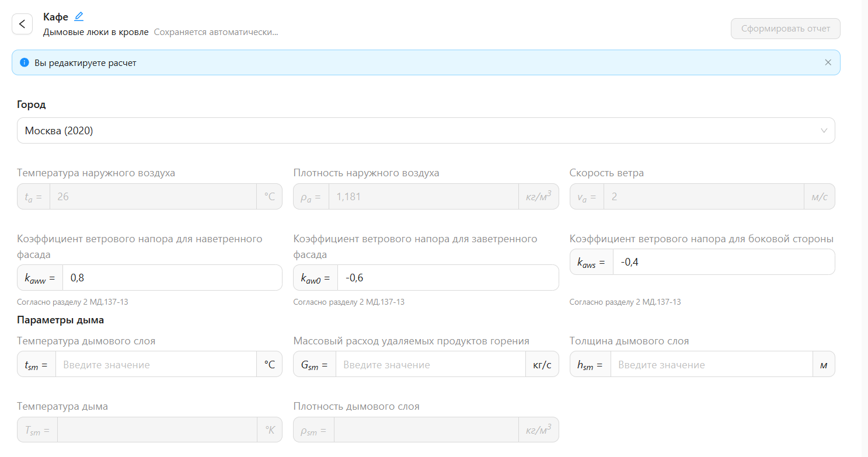
Task: Click the blue info icon in banner
Action: 25,62
